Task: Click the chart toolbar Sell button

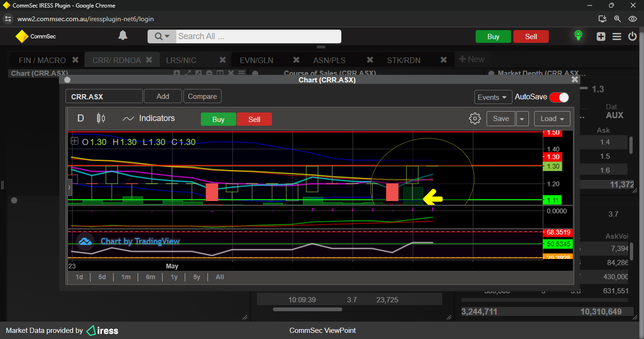Action: click(x=254, y=119)
